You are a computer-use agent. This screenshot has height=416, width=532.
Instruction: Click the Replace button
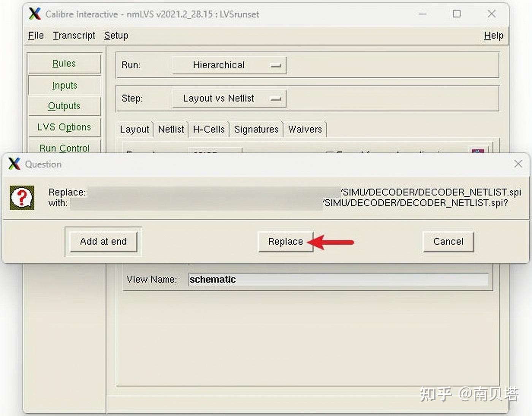tap(285, 241)
